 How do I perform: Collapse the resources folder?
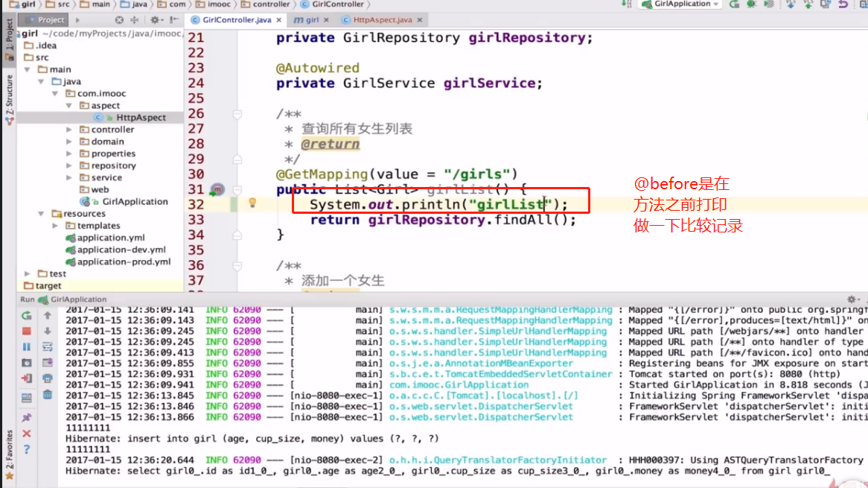click(x=41, y=214)
